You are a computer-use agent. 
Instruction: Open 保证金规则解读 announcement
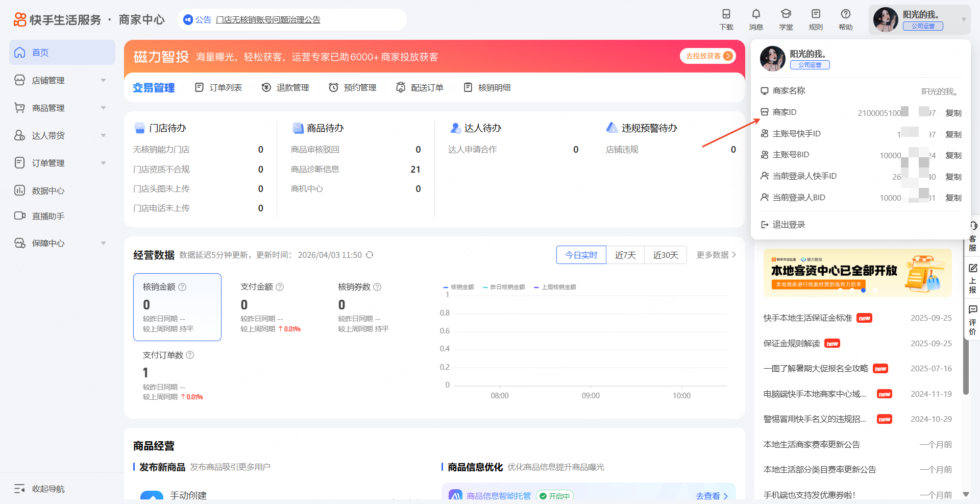click(x=792, y=344)
